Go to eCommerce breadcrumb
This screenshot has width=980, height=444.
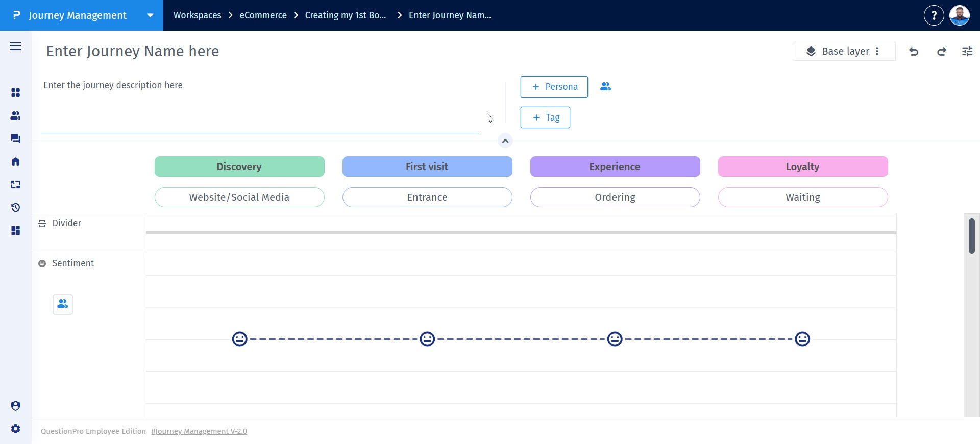(x=263, y=15)
